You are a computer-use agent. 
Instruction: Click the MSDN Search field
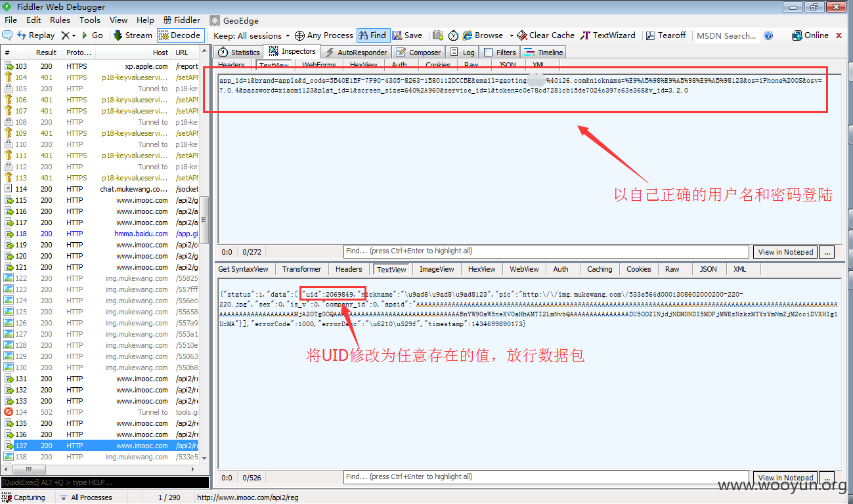coord(726,35)
